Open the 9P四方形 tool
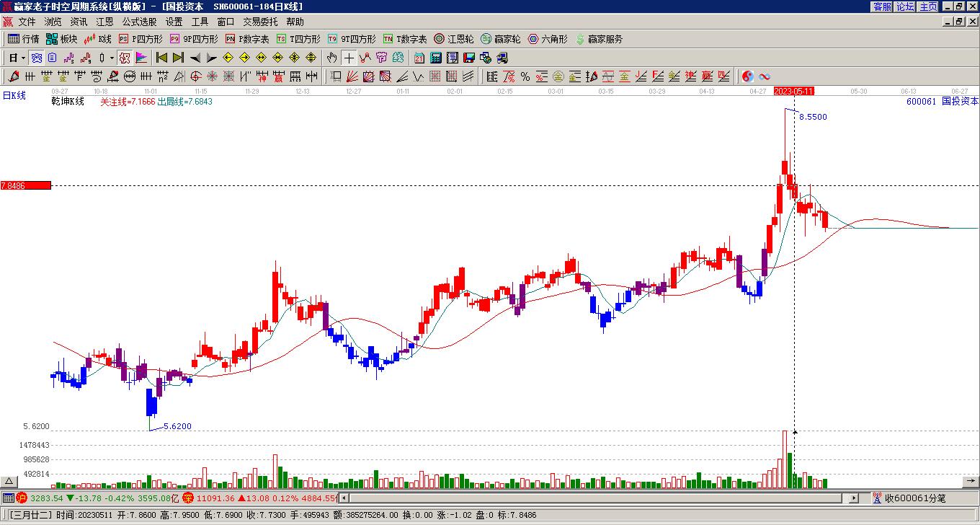The height and width of the screenshot is (525, 980). point(194,39)
